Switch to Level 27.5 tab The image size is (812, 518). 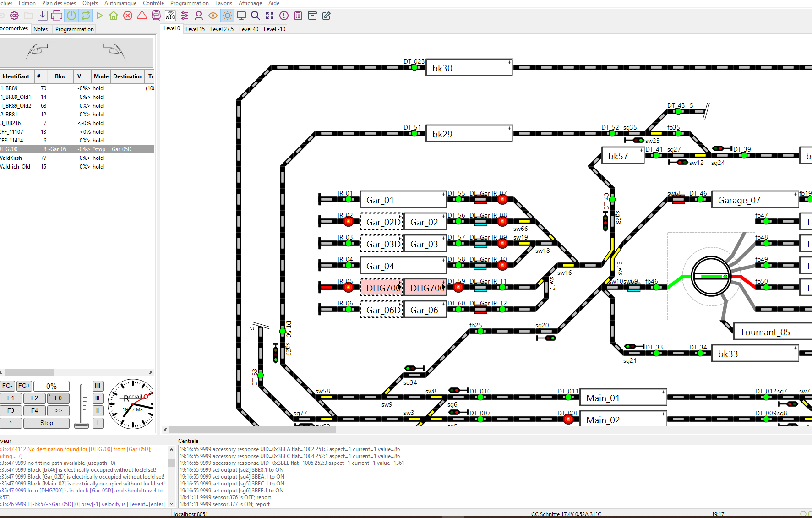[x=222, y=29]
